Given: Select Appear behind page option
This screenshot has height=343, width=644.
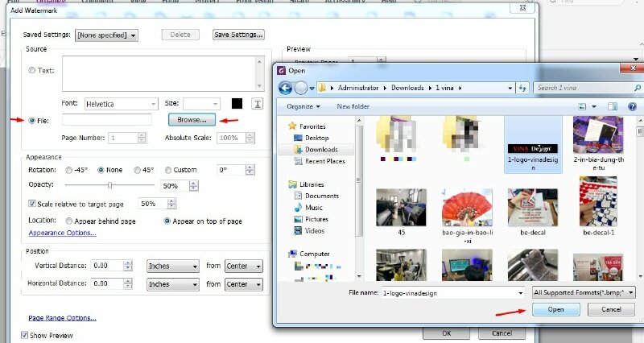Looking at the screenshot, I should pos(69,221).
